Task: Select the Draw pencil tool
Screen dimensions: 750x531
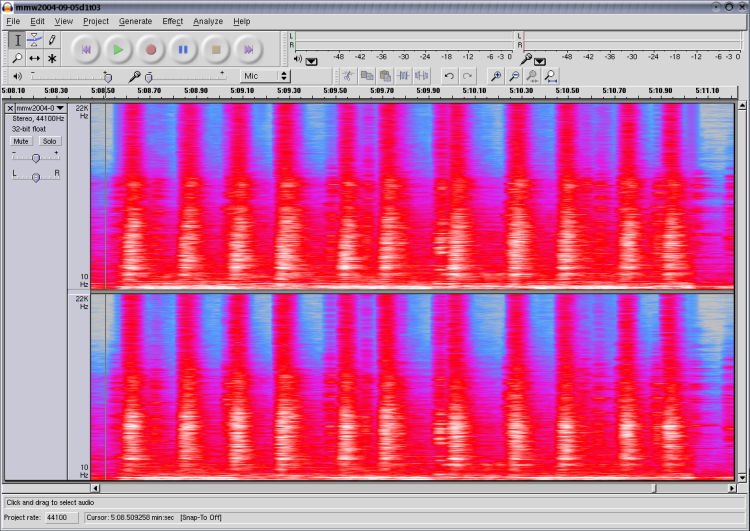Action: [x=52, y=40]
